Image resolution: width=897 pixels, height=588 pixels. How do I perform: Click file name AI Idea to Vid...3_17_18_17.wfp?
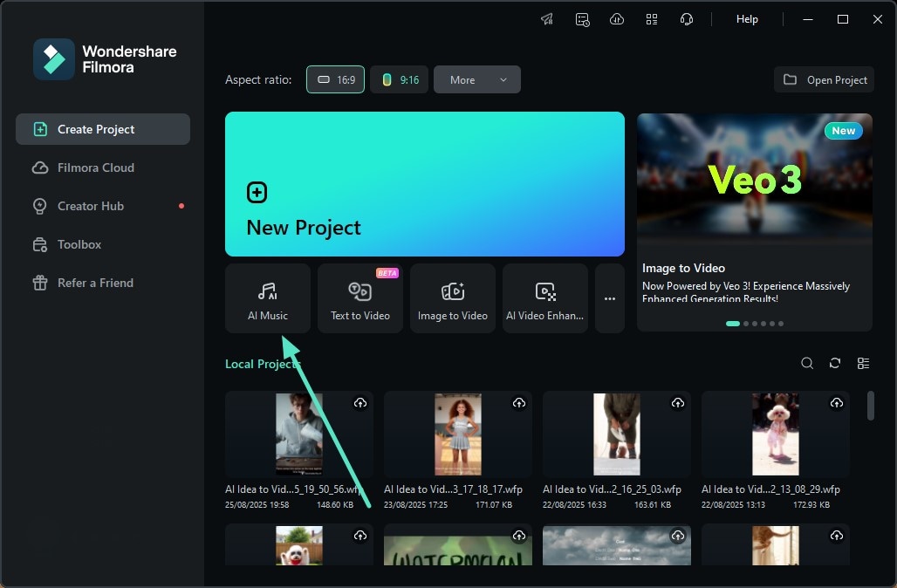[x=453, y=489]
